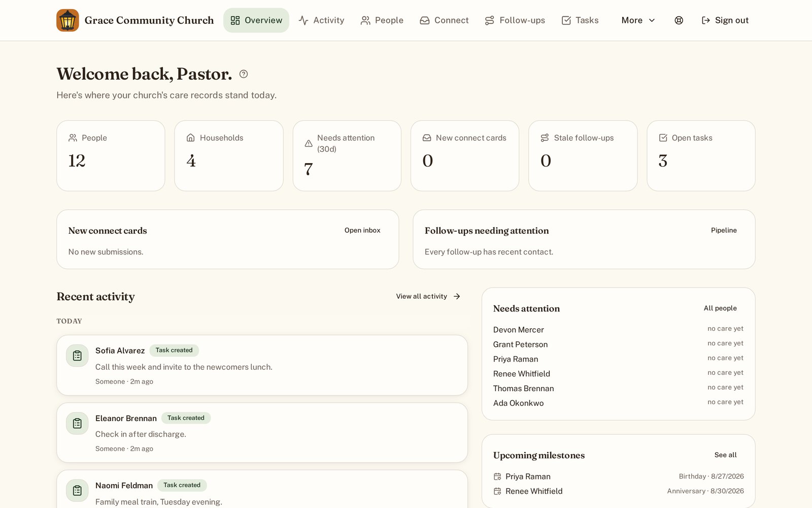The height and width of the screenshot is (508, 812).
Task: Click 'Check in after discharge.' task text
Action: pos(141,434)
